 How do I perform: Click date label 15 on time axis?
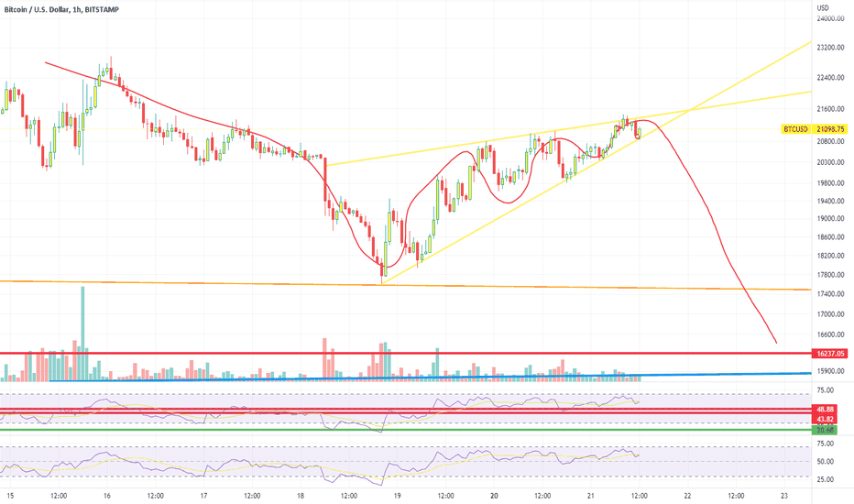[x=10, y=496]
